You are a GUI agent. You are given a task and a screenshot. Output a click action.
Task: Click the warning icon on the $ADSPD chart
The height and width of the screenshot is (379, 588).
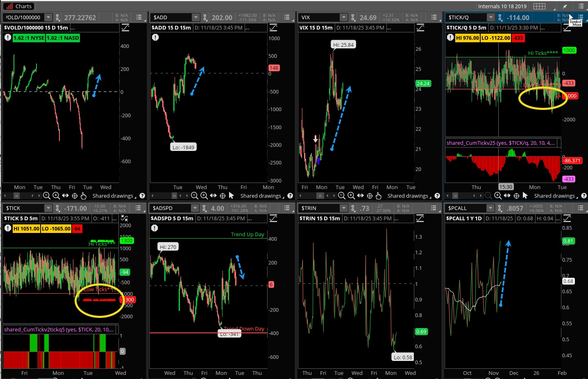(154, 228)
